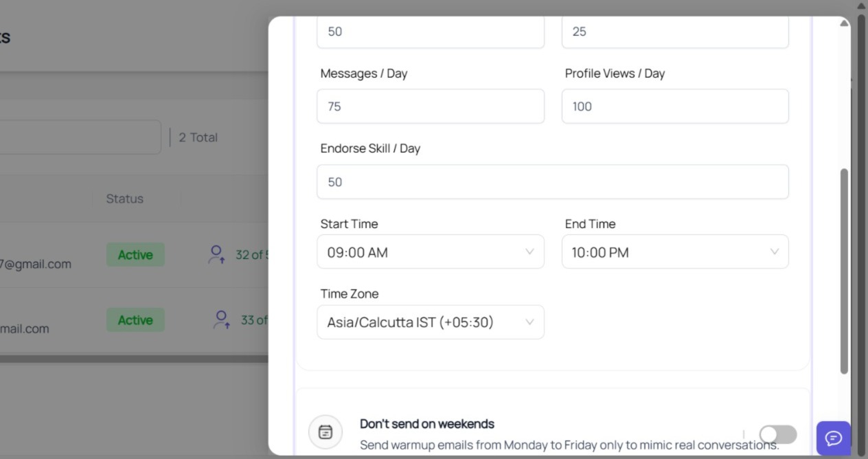Image resolution: width=868 pixels, height=459 pixels.
Task: Click the horizontal scrollbar under the accounts table
Action: click(x=134, y=359)
